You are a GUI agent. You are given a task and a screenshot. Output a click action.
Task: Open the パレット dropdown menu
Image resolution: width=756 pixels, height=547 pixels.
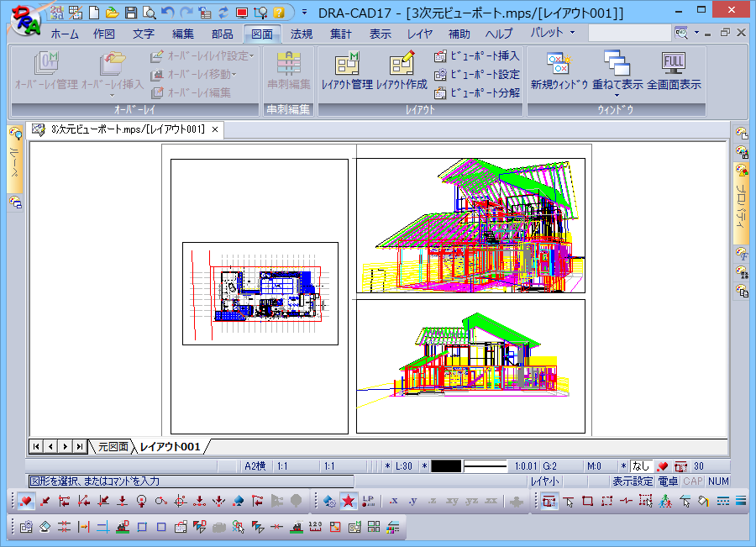553,33
